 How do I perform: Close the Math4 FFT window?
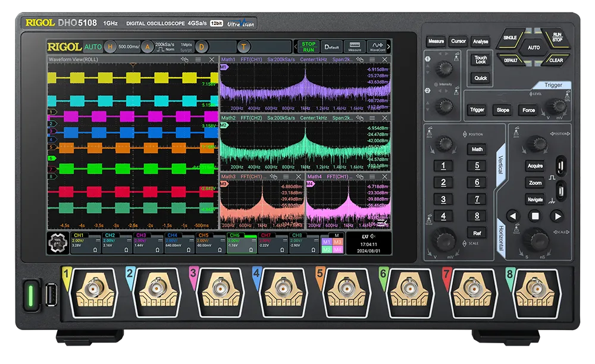click(385, 177)
